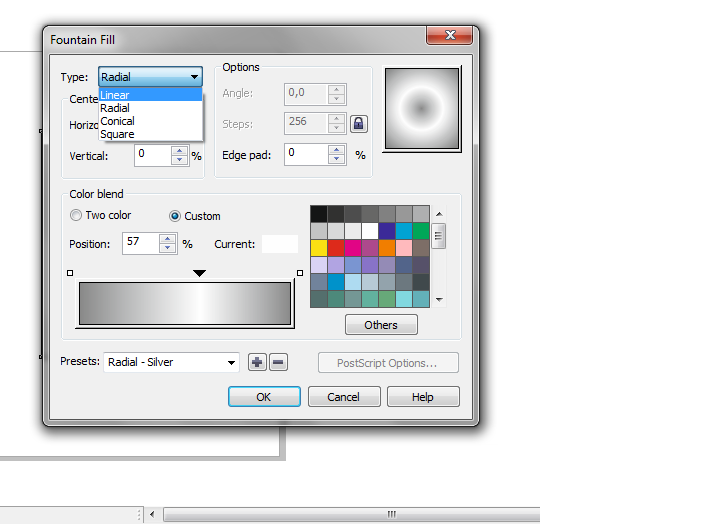The height and width of the screenshot is (525, 717).
Task: Click the lock icon beside Steps
Action: point(358,124)
